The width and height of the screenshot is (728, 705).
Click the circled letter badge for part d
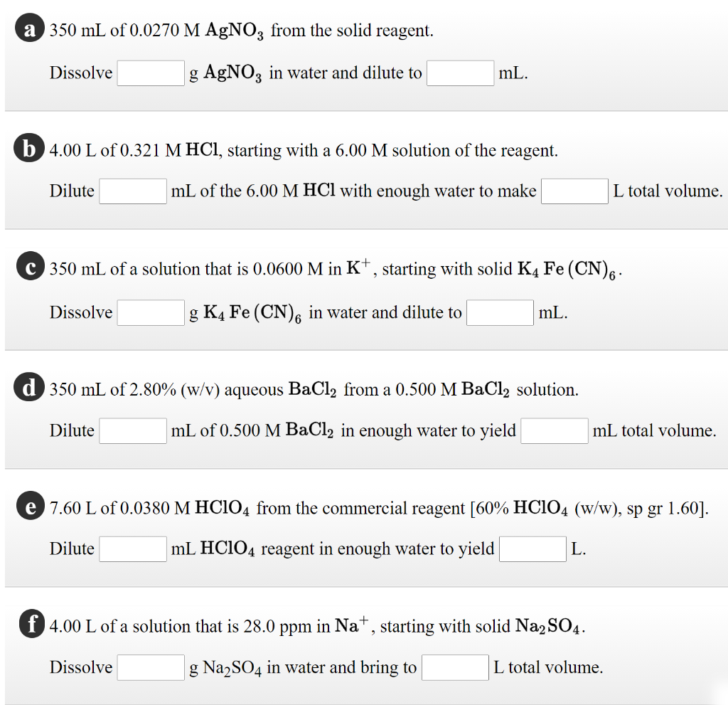click(29, 388)
